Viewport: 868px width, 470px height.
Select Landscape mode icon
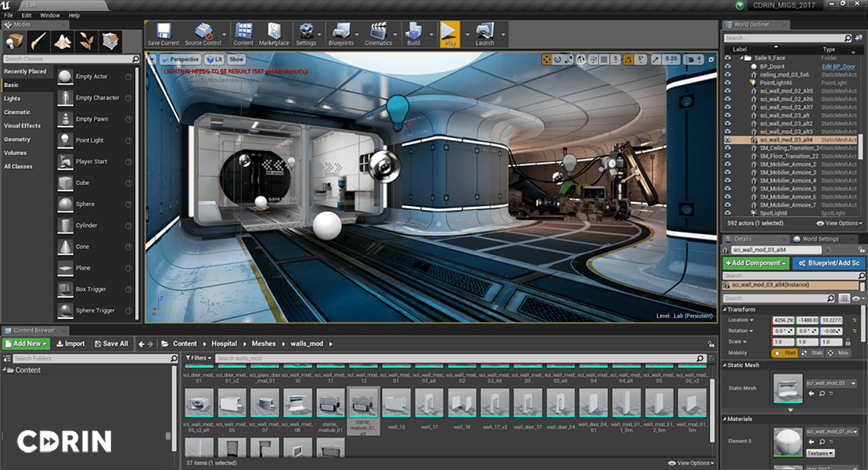click(x=62, y=41)
